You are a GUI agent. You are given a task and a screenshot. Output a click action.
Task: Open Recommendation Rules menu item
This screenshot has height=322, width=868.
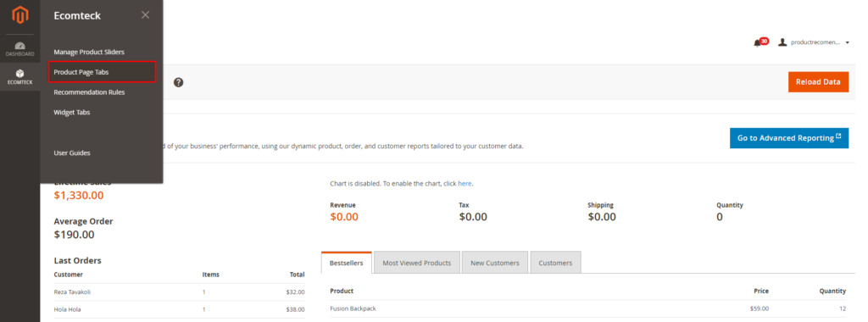(89, 92)
